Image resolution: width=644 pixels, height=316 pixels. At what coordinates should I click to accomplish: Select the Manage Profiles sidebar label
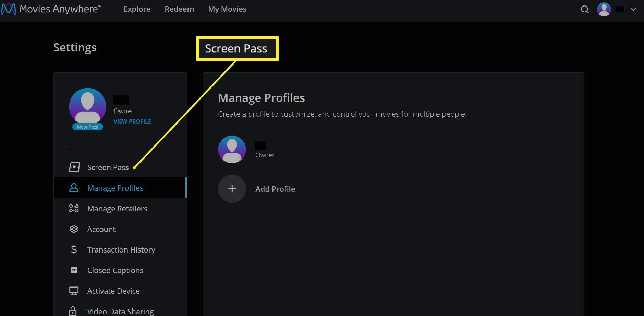tap(115, 188)
